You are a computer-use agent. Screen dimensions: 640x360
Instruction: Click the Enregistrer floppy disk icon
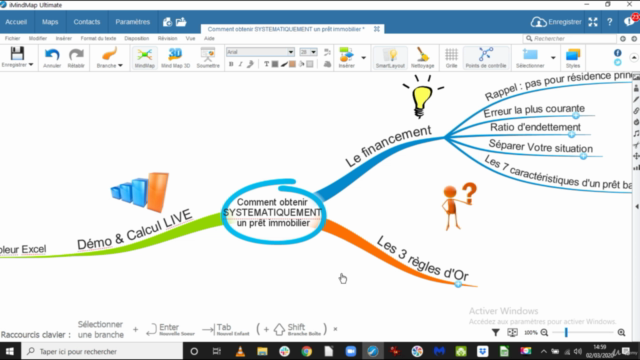pos(17,53)
